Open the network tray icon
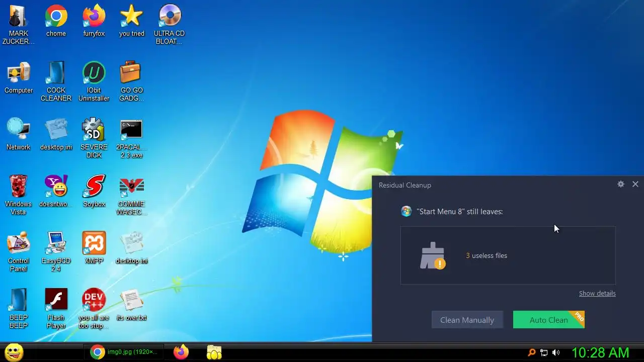644x362 pixels. 544,352
